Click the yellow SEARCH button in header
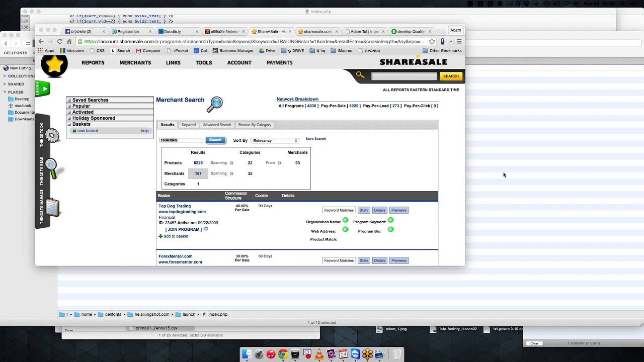Viewport: 644px width, 362px height. 451,76
